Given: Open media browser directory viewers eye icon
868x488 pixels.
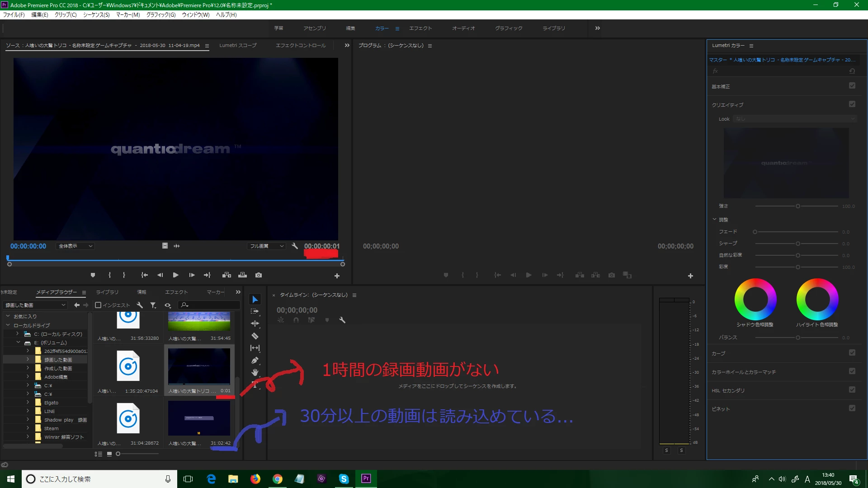Looking at the screenshot, I should 168,305.
